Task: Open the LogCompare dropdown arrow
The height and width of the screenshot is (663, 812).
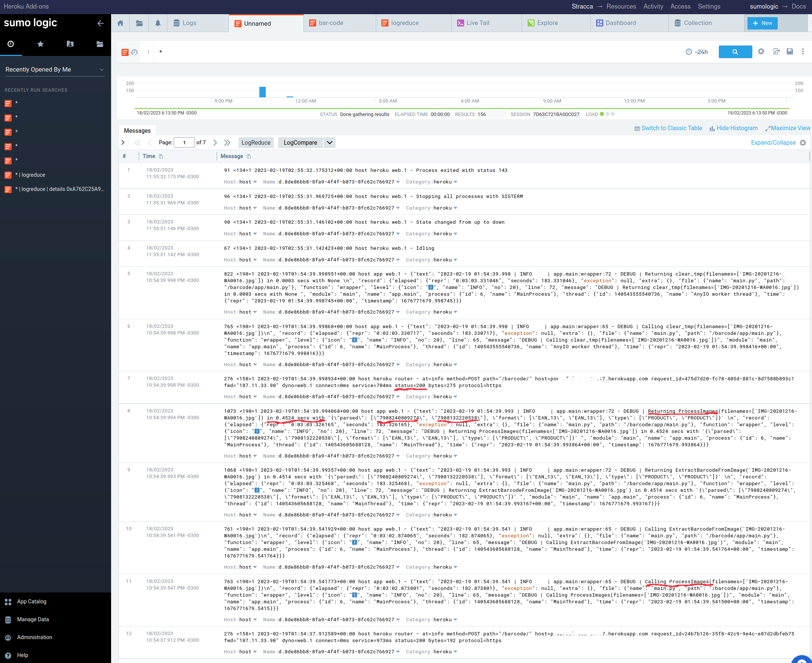Action: coord(330,143)
